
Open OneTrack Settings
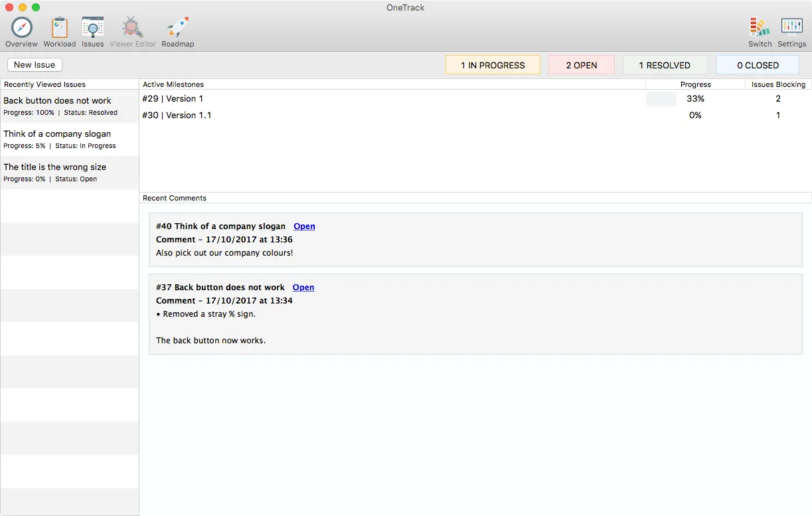791,31
